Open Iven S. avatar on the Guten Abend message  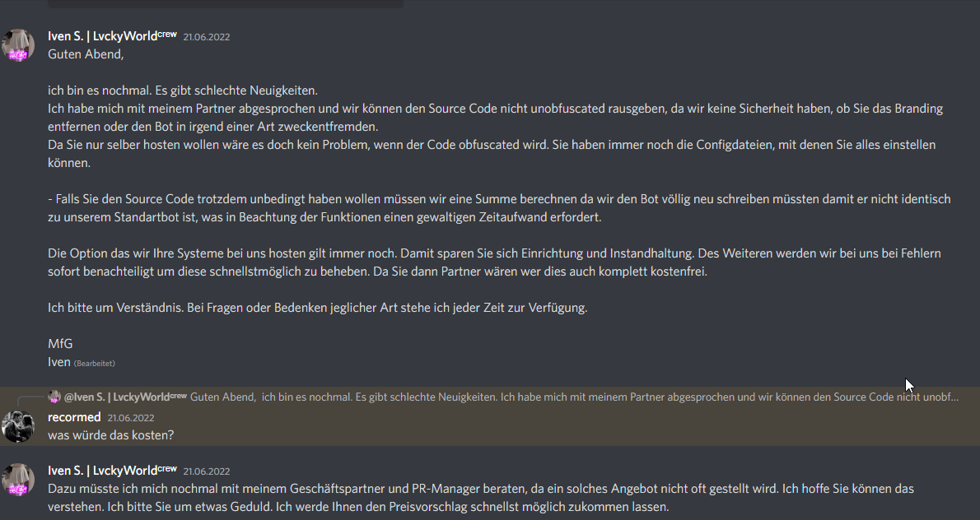click(18, 45)
